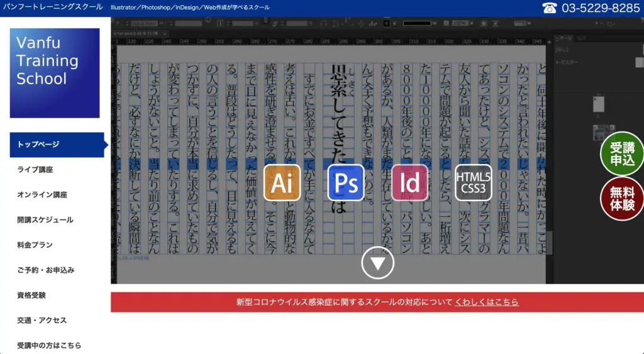This screenshot has height=354, width=644.
Task: Click the InDesign Id icon
Action: point(409,182)
